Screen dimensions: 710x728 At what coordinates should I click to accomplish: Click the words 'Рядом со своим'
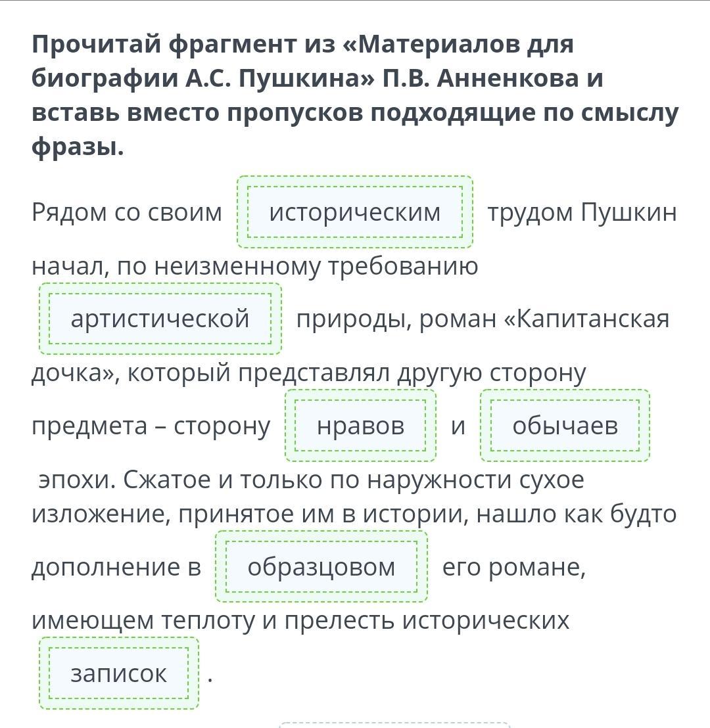coord(127,213)
